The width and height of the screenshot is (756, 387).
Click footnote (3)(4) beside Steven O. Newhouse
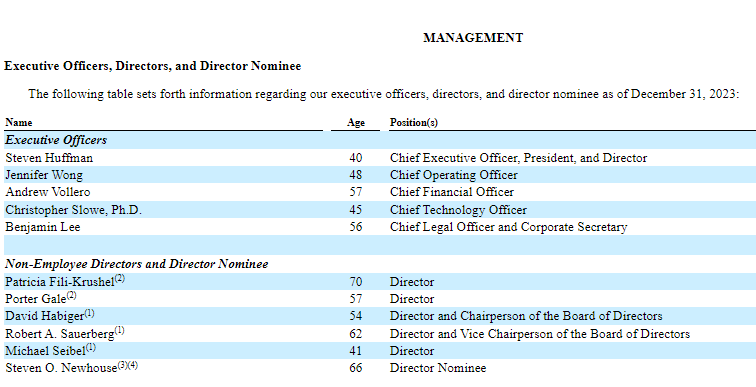click(128, 365)
